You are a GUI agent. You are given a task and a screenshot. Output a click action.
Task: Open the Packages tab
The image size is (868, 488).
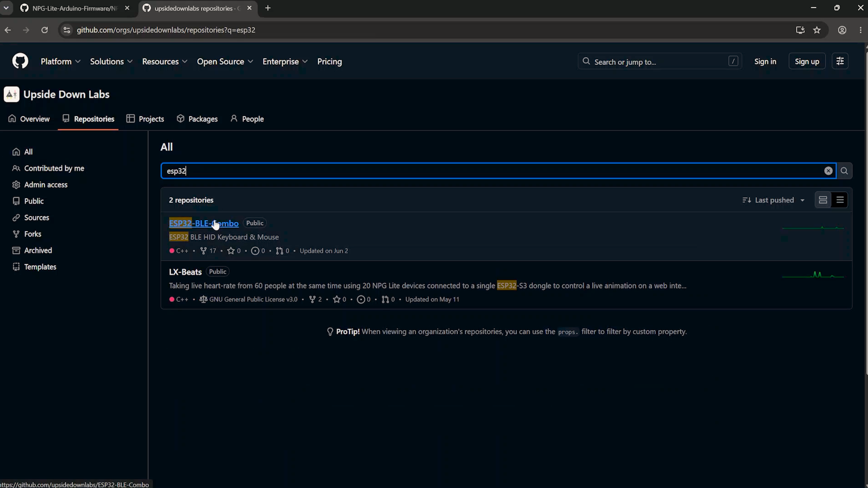(197, 119)
